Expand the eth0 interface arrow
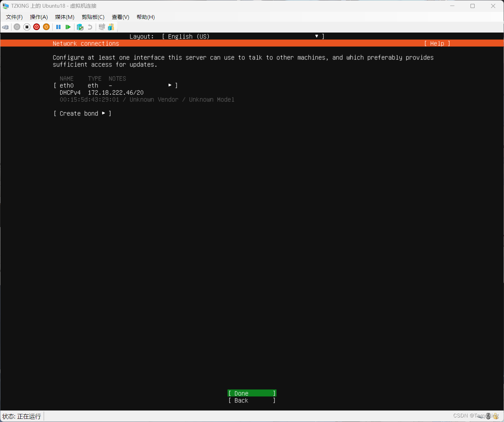504x422 pixels. (x=170, y=85)
